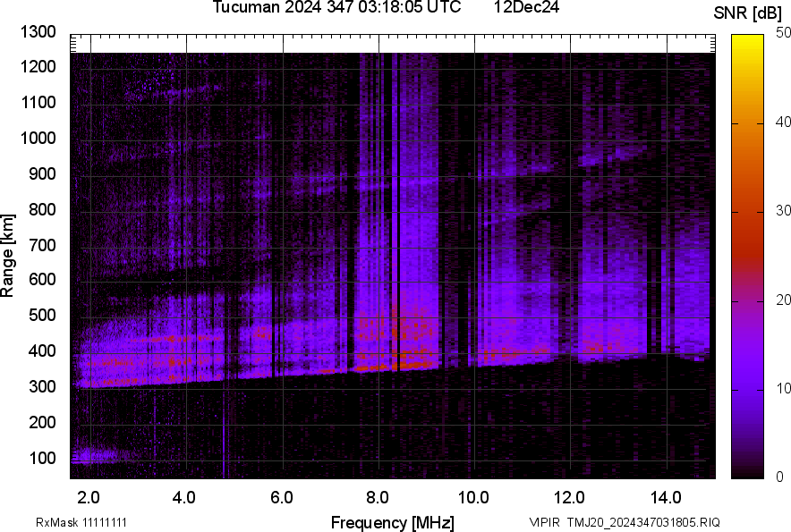Click colorbar tick label 20
Viewport: 791px width, 532px height.
(x=783, y=300)
